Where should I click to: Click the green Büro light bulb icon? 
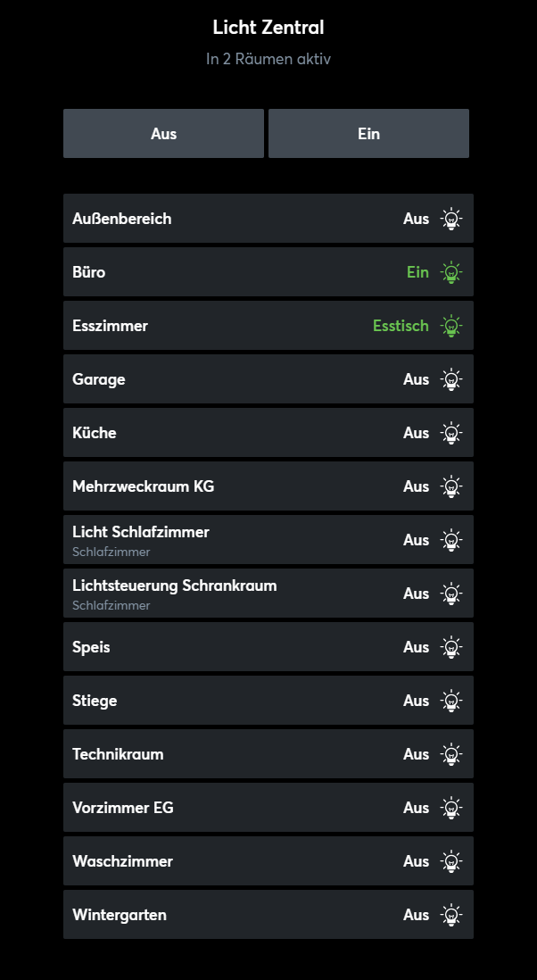point(452,272)
